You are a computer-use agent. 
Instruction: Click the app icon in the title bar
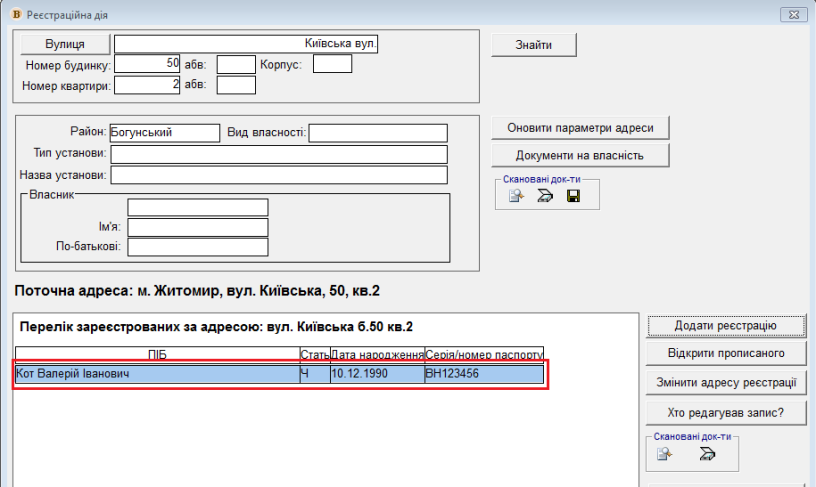click(14, 15)
